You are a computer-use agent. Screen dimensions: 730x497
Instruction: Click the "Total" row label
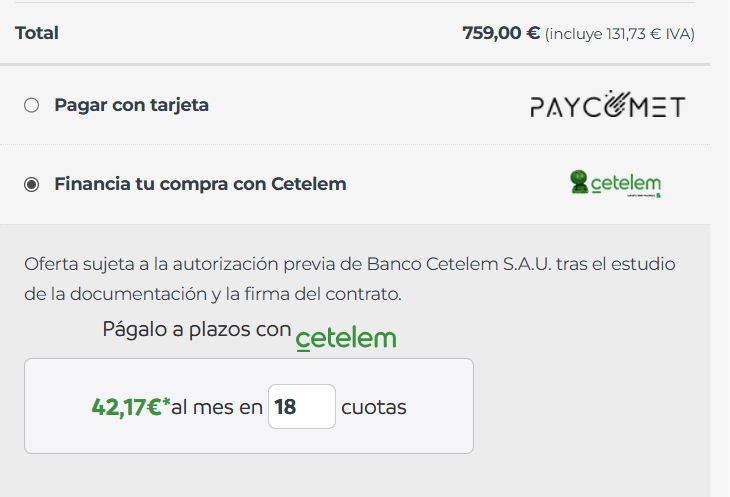(37, 33)
